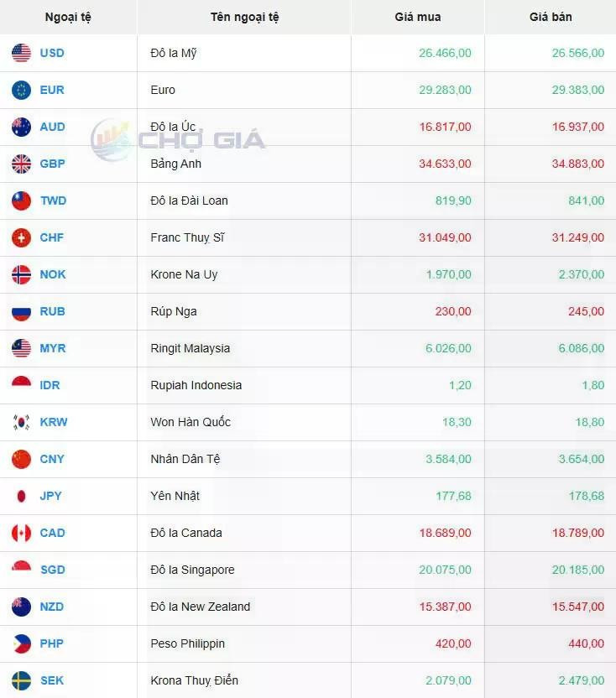Viewport: 616px width, 698px height.
Task: Select the Taiwan flag icon beside TWD
Action: [21, 201]
